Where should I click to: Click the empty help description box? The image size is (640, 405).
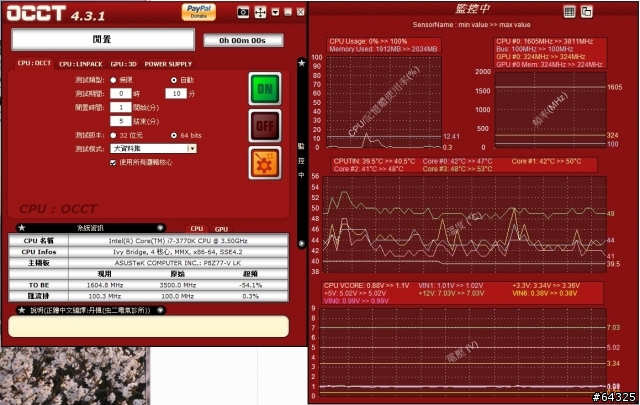149,327
